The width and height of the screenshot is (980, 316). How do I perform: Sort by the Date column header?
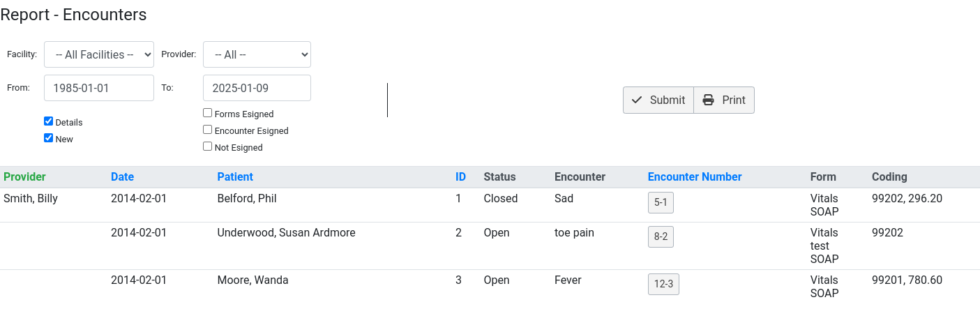[x=122, y=177]
